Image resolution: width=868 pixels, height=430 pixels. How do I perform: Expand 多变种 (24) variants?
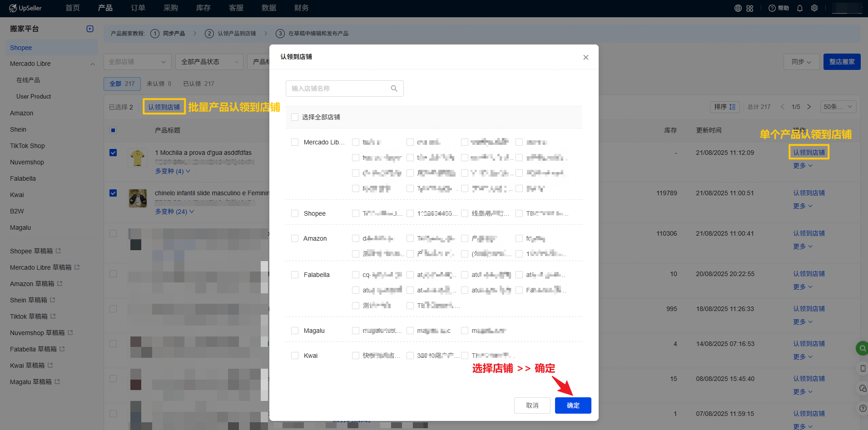click(174, 212)
